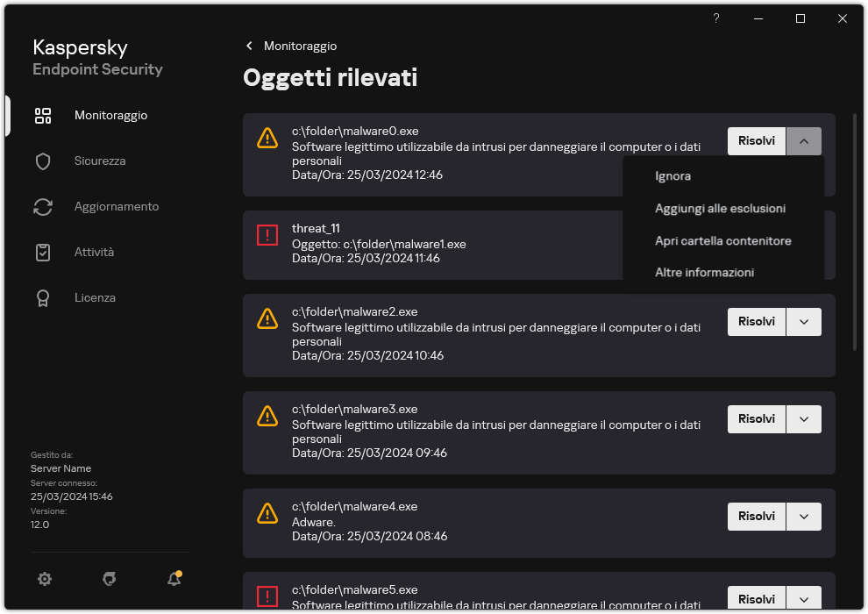Expand Risolvi options for malware3.exe
868x614 pixels.
point(803,418)
